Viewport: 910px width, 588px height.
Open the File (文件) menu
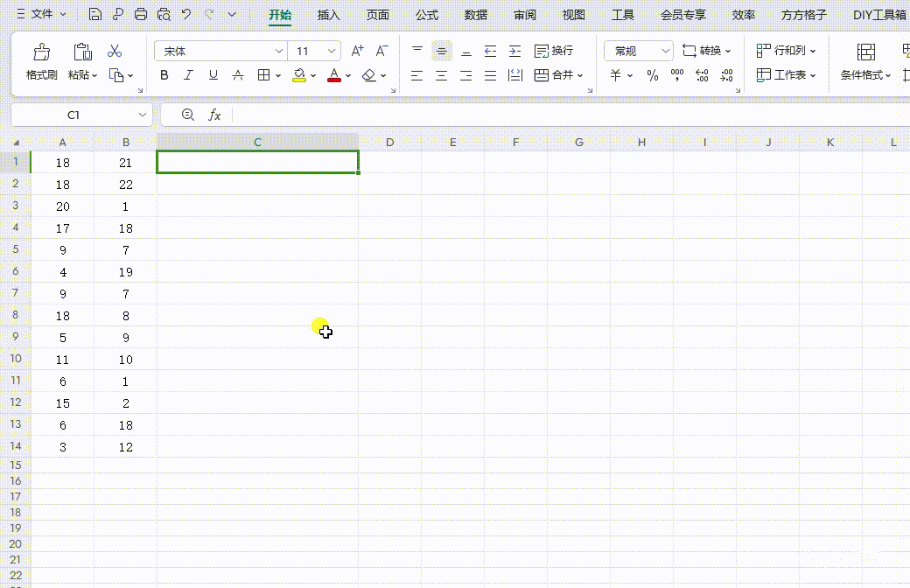[41, 14]
